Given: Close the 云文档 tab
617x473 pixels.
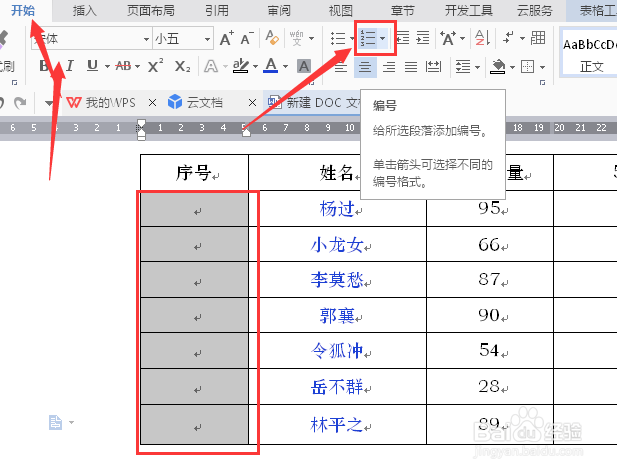Looking at the screenshot, I should pyautogui.click(x=252, y=103).
